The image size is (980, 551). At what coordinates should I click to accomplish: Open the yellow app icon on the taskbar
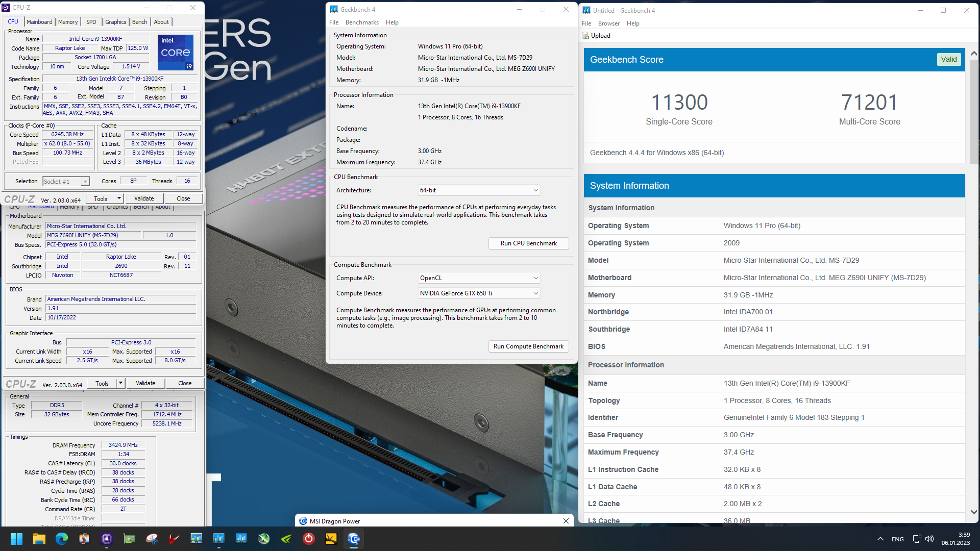[x=331, y=539]
